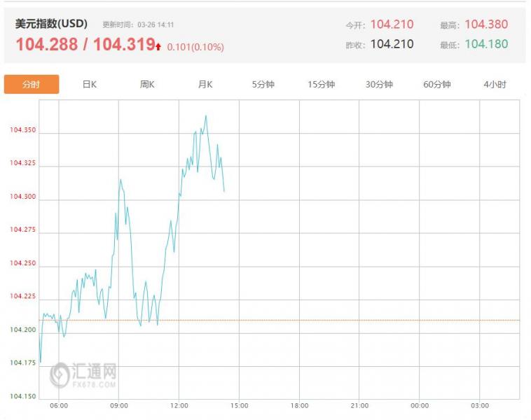Click the 104.288 / 104.319 price quote

click(85, 45)
